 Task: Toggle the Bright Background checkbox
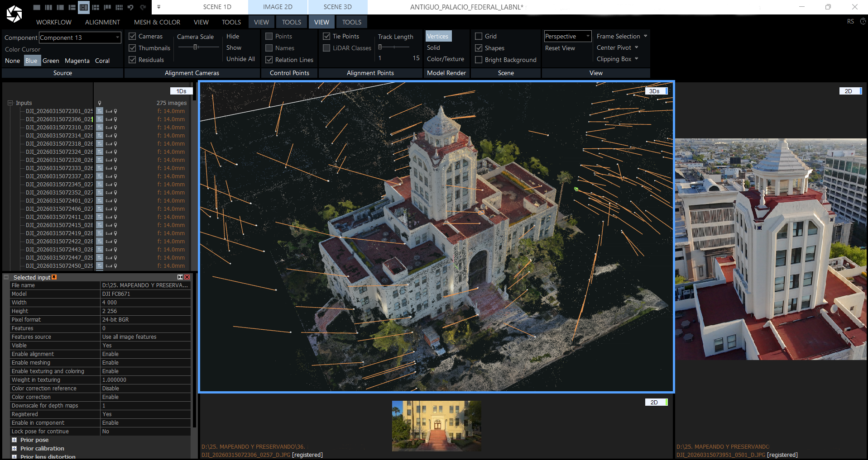479,60
